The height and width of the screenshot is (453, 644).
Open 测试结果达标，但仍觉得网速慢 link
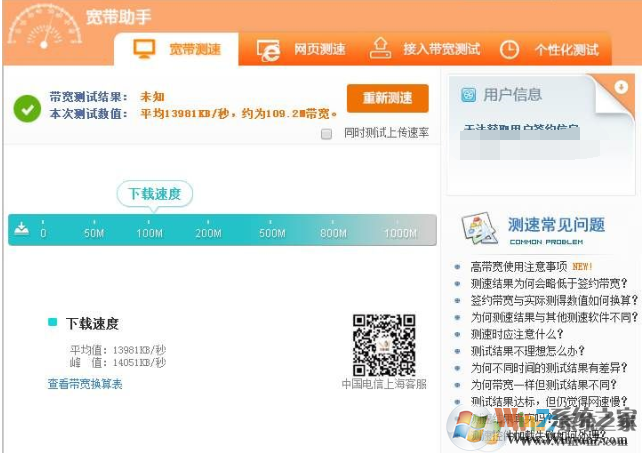[x=549, y=401]
